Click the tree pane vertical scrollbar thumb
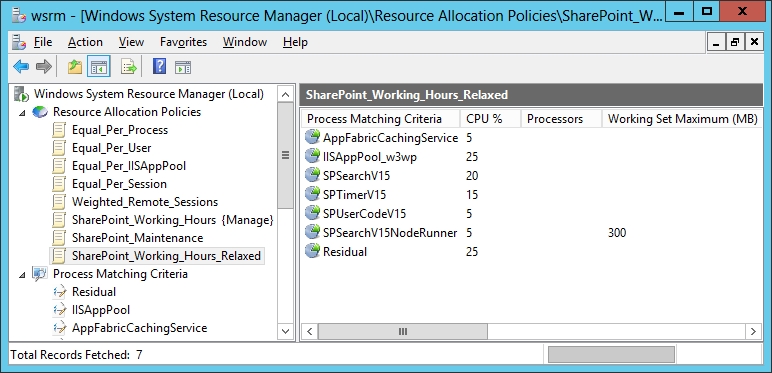 tap(285, 155)
